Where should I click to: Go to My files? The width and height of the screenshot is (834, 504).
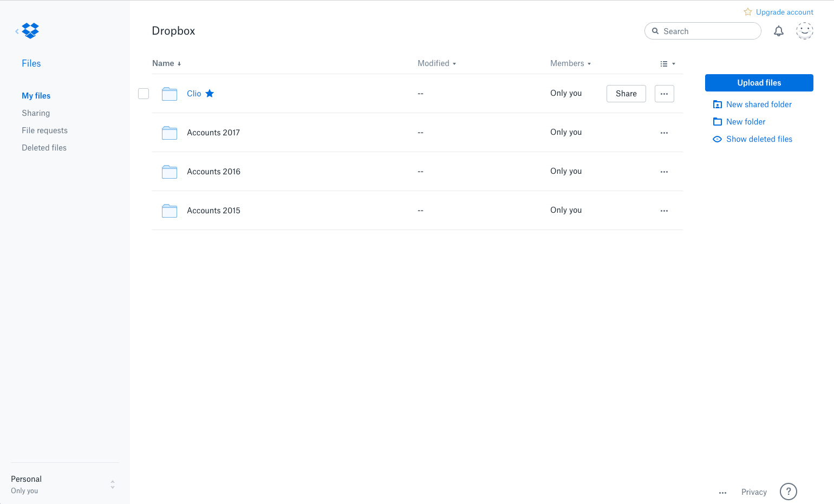tap(36, 96)
